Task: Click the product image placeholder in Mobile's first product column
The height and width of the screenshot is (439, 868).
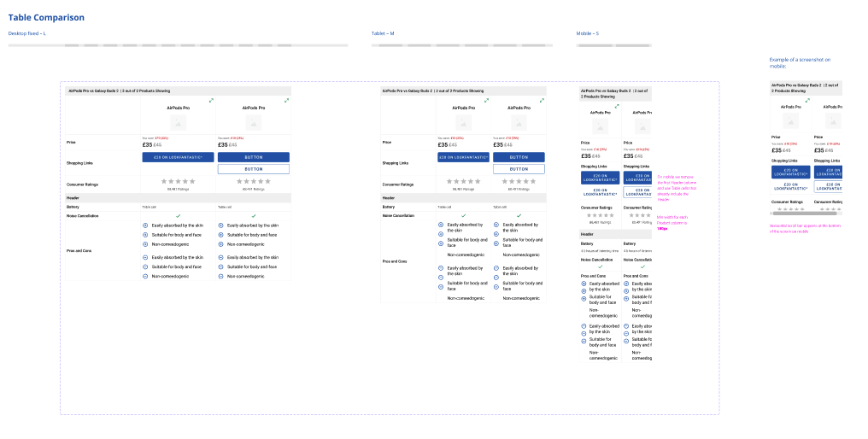Action: point(600,127)
